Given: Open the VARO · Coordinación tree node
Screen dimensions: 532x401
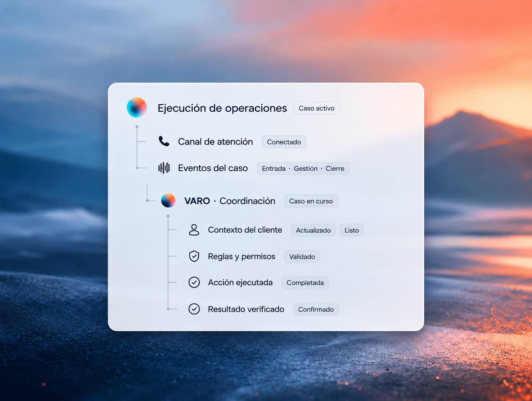Looking at the screenshot, I should 230,201.
